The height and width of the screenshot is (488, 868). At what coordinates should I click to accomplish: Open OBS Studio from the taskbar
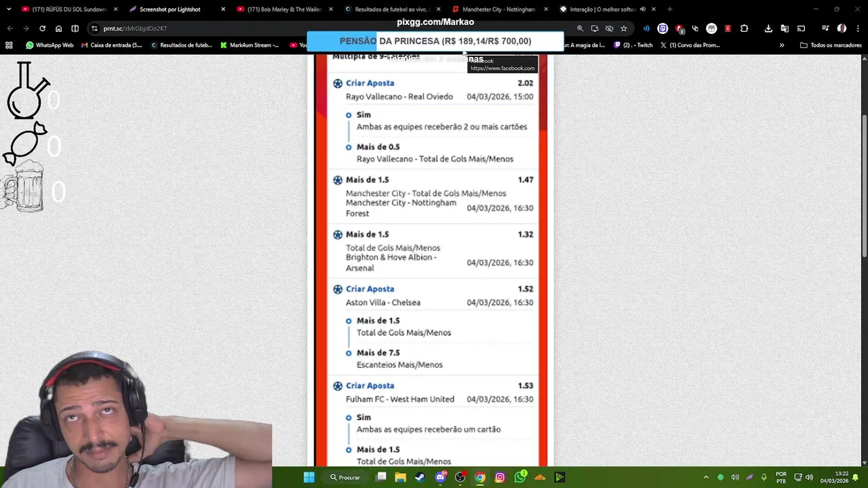coord(460,477)
